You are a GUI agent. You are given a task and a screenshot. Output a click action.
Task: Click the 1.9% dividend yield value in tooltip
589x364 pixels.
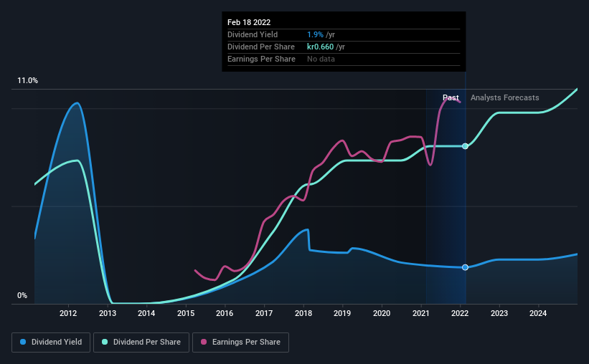coord(315,34)
